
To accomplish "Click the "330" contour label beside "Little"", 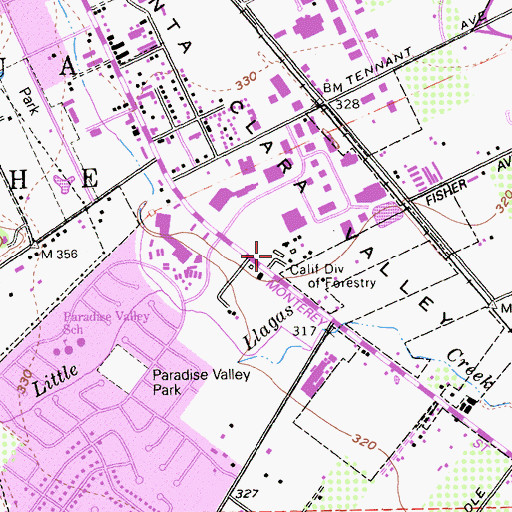I will click(24, 382).
